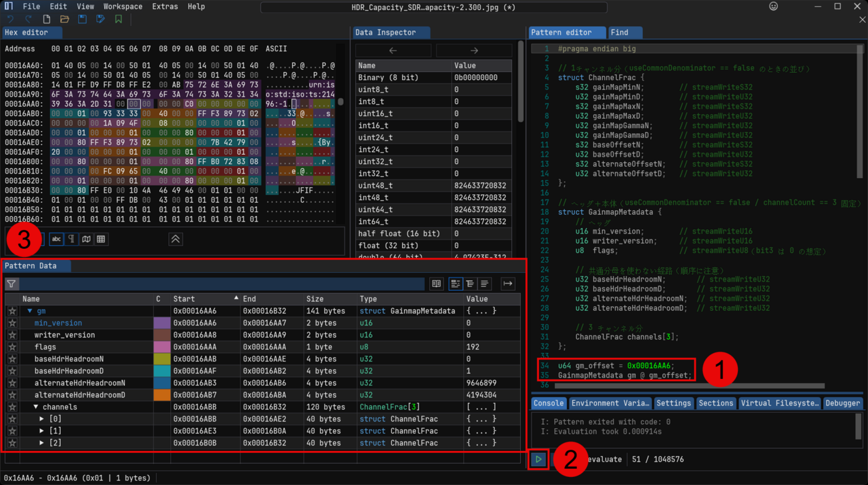Create a new file with the page icon
Image resolution: width=868 pixels, height=485 pixels.
coord(46,19)
